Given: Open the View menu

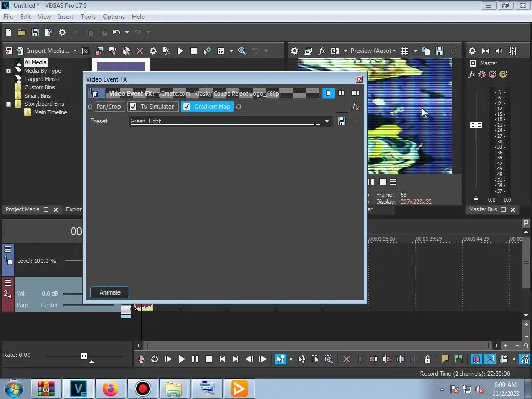Looking at the screenshot, I should click(44, 17).
